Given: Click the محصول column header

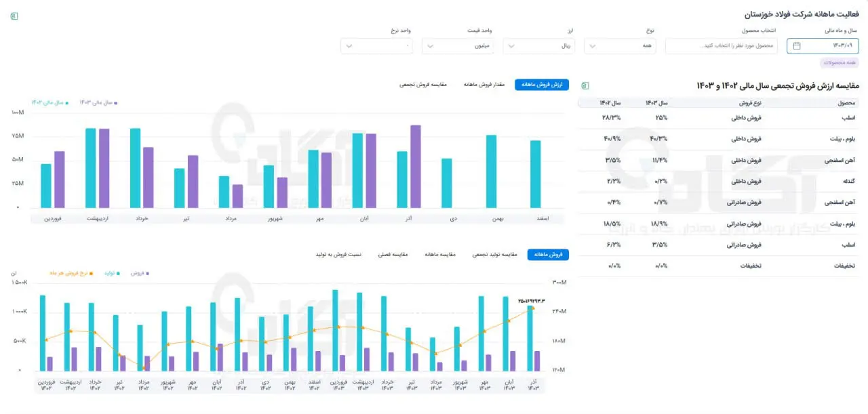Looking at the screenshot, I should 847,103.
